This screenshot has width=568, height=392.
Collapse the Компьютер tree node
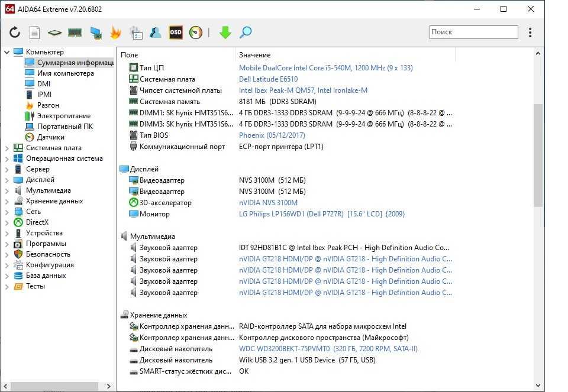[x=7, y=52]
